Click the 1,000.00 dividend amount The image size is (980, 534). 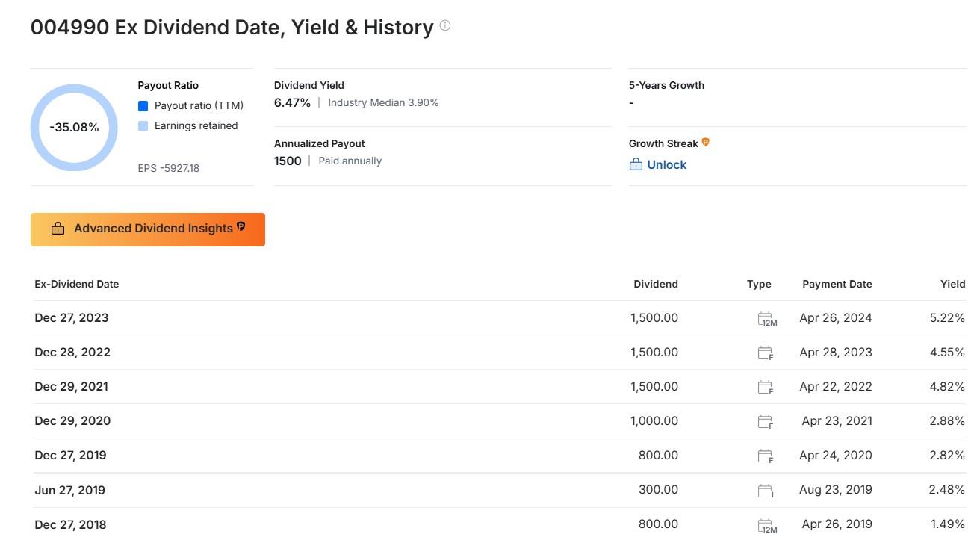click(x=654, y=421)
